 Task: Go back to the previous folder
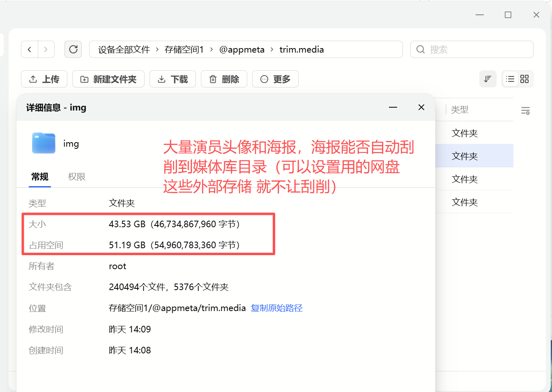(x=30, y=50)
